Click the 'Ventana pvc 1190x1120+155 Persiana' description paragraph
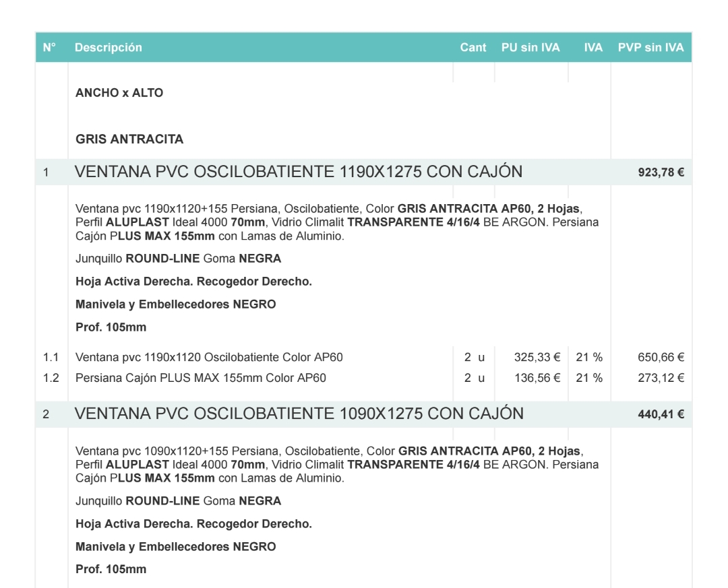 337,222
